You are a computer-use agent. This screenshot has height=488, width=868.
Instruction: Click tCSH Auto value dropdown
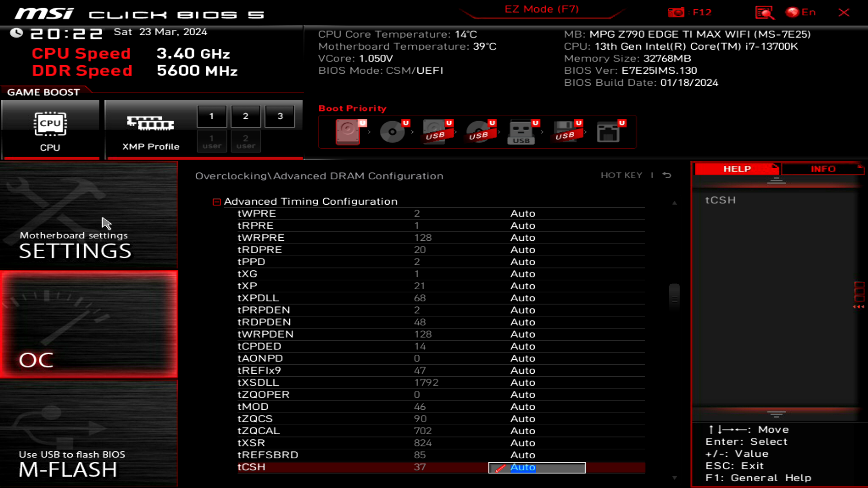tap(537, 467)
